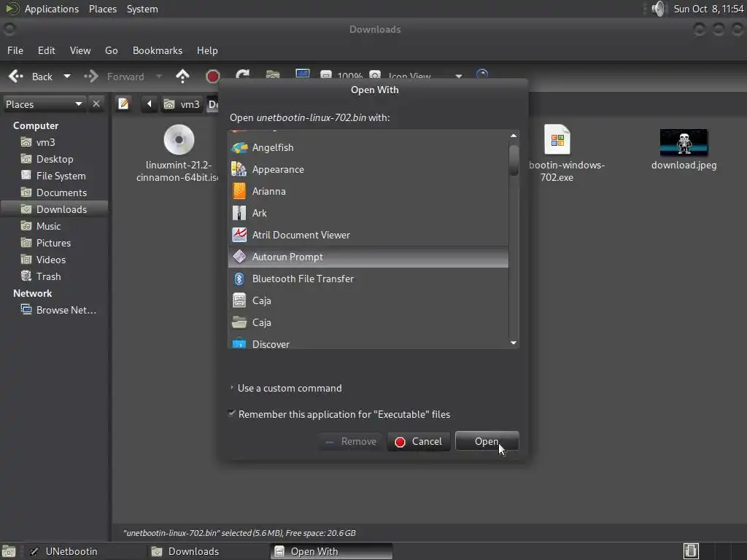Pick the Bluetooth File Transfer icon
Viewport: 747px width, 560px height.
239,279
